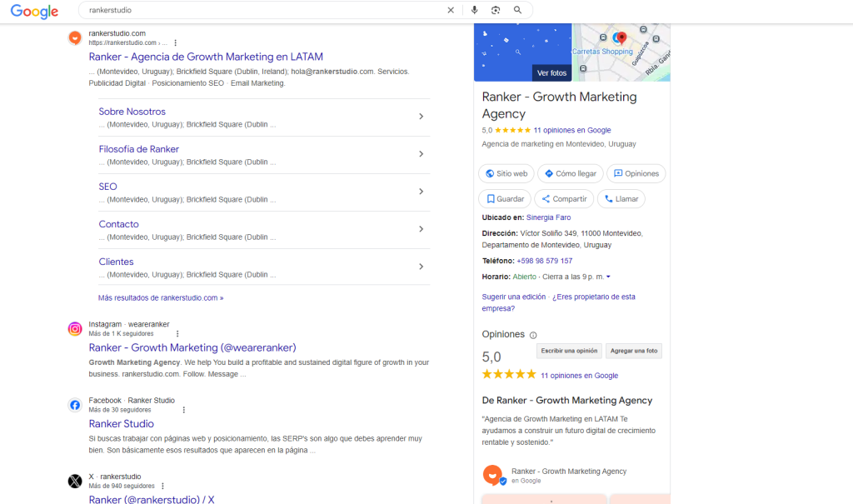Expand the Clientes sitelink chevron
853x504 pixels.
(421, 267)
